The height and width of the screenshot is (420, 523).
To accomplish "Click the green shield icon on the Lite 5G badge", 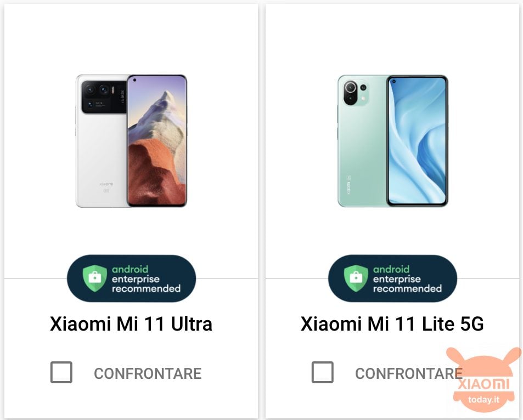I will coord(356,279).
